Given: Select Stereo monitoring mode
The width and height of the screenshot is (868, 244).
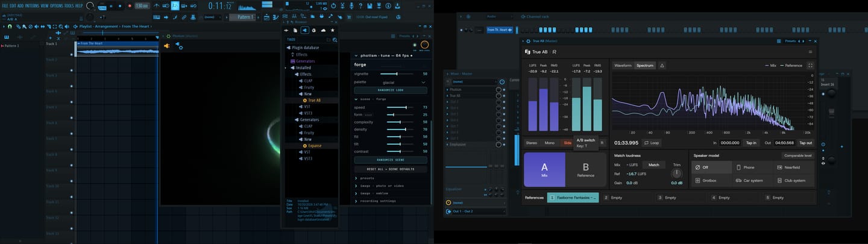Looking at the screenshot, I should (x=531, y=143).
